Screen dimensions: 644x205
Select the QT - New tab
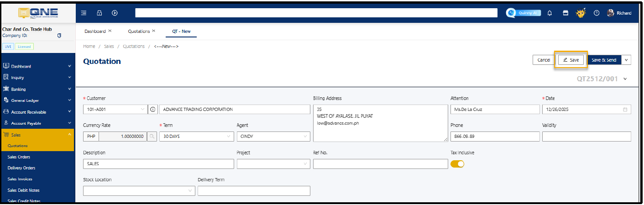point(181,31)
